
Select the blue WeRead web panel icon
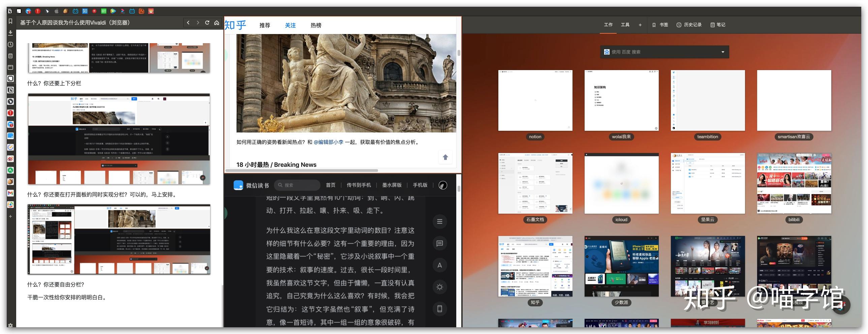tap(10, 136)
